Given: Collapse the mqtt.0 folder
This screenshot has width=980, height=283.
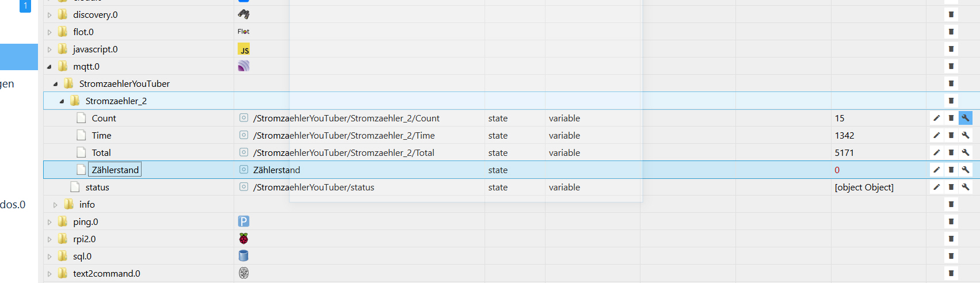Looking at the screenshot, I should 49,67.
